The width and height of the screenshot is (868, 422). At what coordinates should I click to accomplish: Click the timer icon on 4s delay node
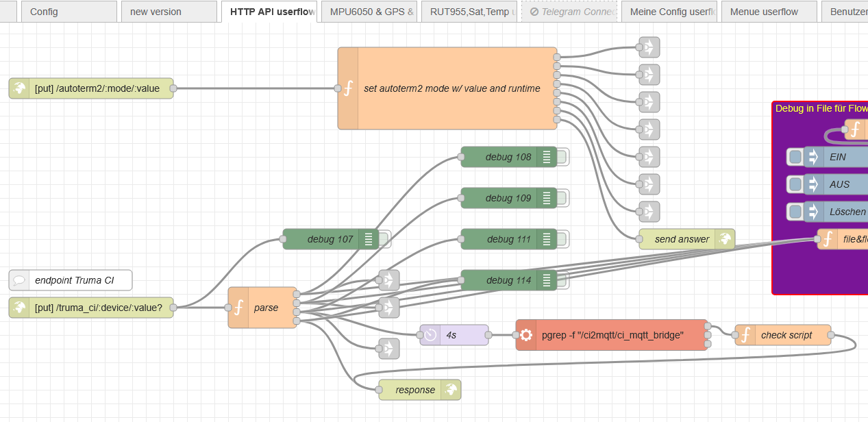pyautogui.click(x=430, y=335)
